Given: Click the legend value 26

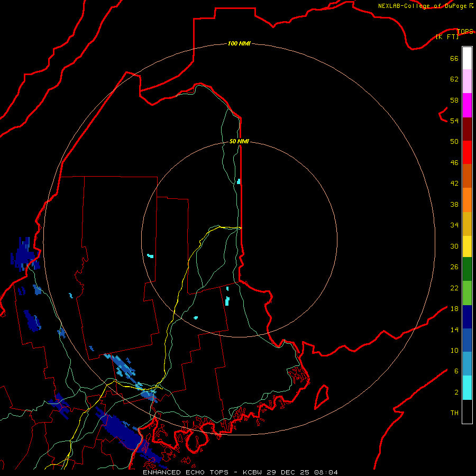Looking at the screenshot, I should click(454, 267).
